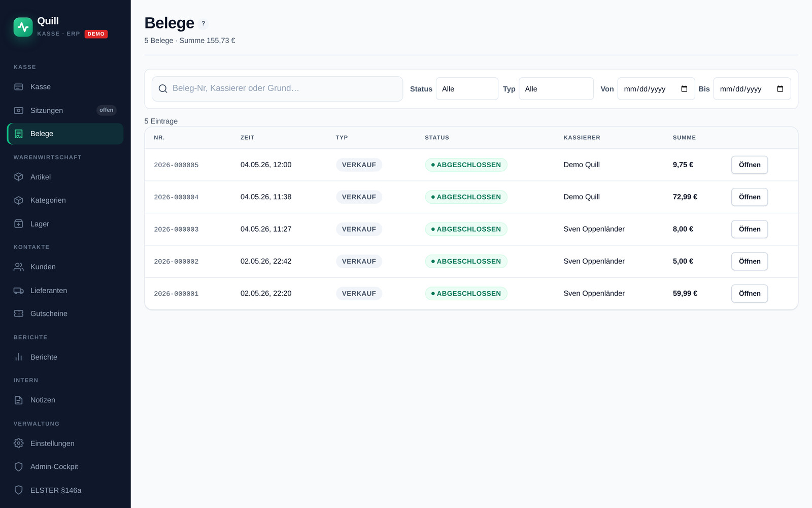Click the KASSIERER column header

pos(582,138)
